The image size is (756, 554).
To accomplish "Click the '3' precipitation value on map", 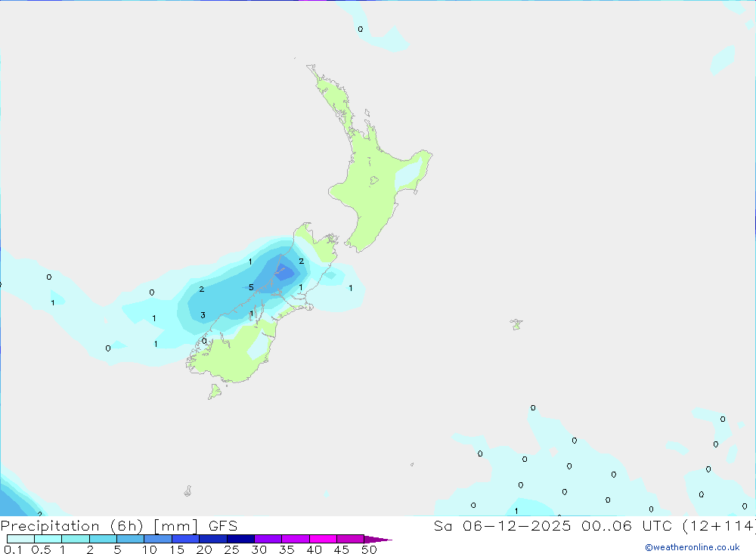I will coord(203,315).
